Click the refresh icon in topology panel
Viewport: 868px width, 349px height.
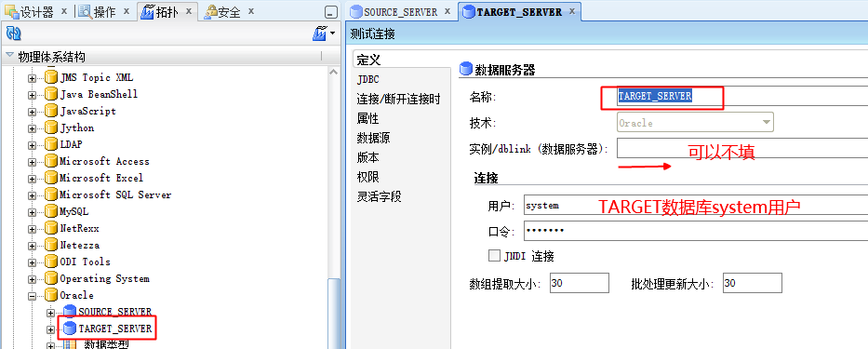pyautogui.click(x=13, y=34)
